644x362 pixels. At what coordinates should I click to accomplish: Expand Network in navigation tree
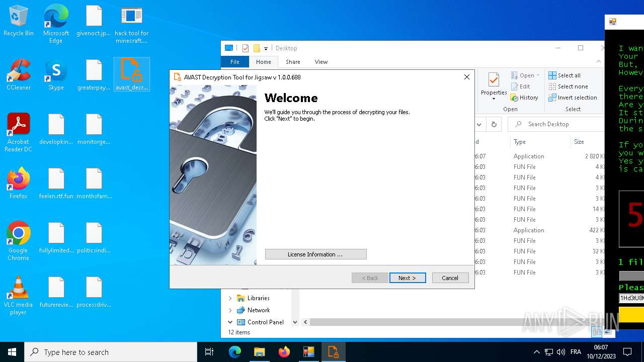coord(230,310)
